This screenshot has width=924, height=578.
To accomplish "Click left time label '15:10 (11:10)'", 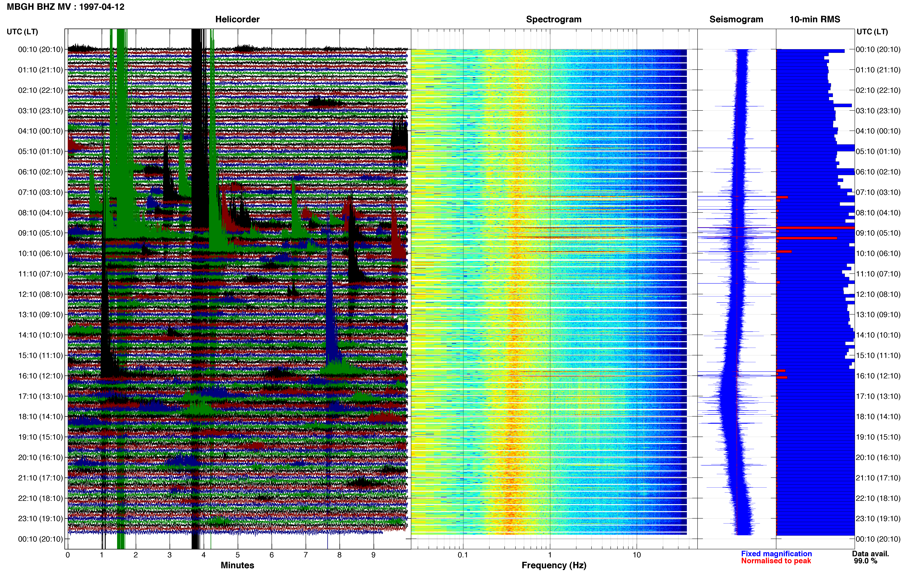I will [x=41, y=356].
